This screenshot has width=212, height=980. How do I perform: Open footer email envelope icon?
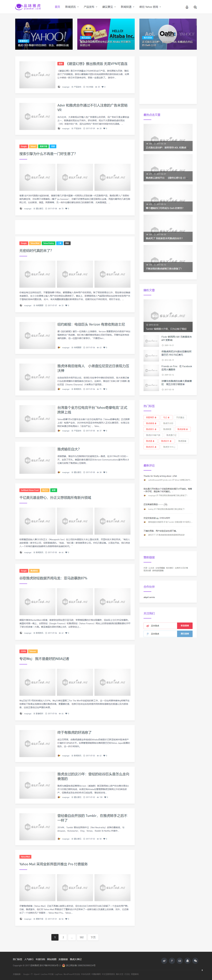(x=180, y=961)
